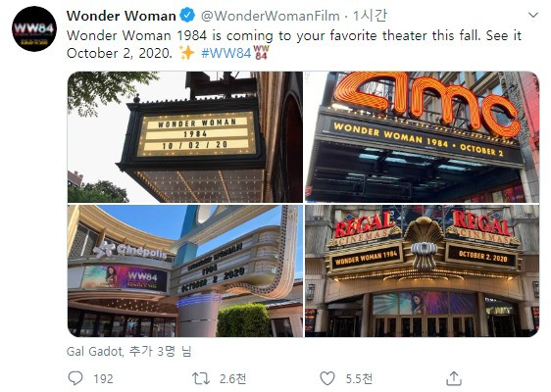Image resolution: width=551 pixels, height=392 pixels.
Task: Open the Cinépolis theater photo
Action: tap(185, 270)
